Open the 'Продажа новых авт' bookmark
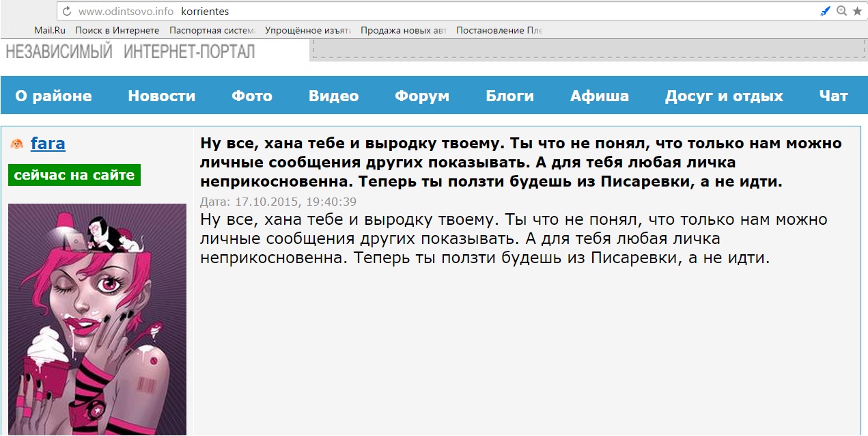Screen dimensions: 868x436 403,30
